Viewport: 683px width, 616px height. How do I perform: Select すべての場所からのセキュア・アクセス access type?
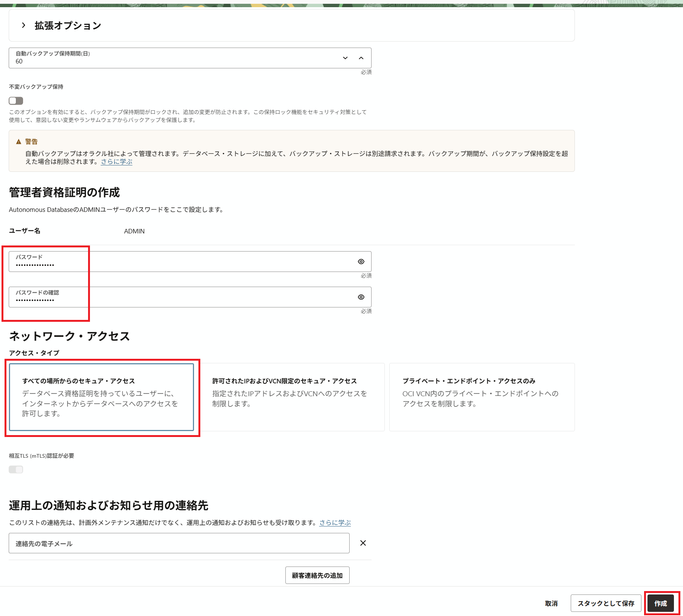coord(101,397)
